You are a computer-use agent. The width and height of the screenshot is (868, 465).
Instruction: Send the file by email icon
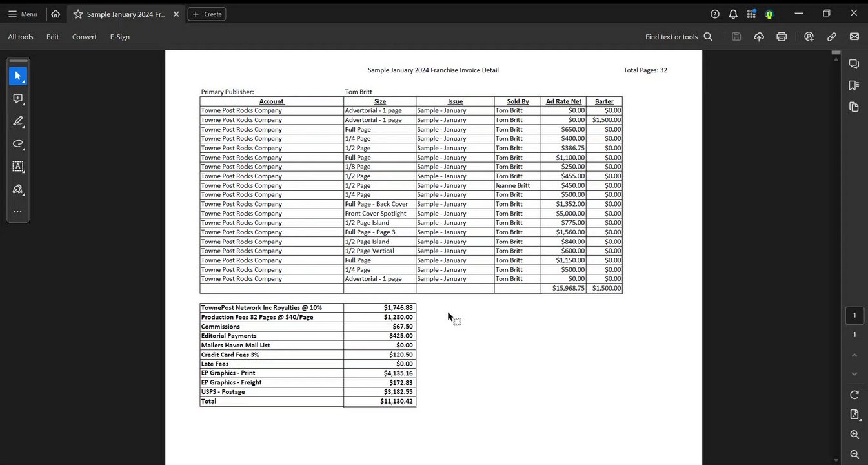(x=854, y=37)
